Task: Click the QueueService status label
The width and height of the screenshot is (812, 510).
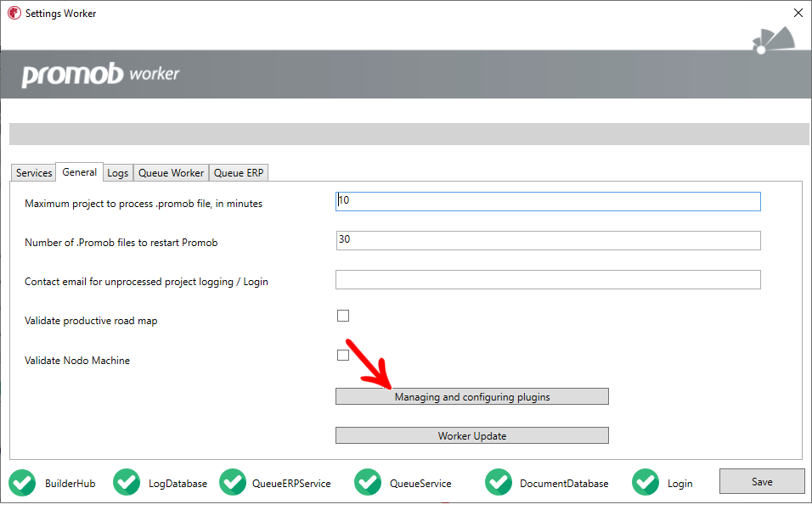Action: 420,484
